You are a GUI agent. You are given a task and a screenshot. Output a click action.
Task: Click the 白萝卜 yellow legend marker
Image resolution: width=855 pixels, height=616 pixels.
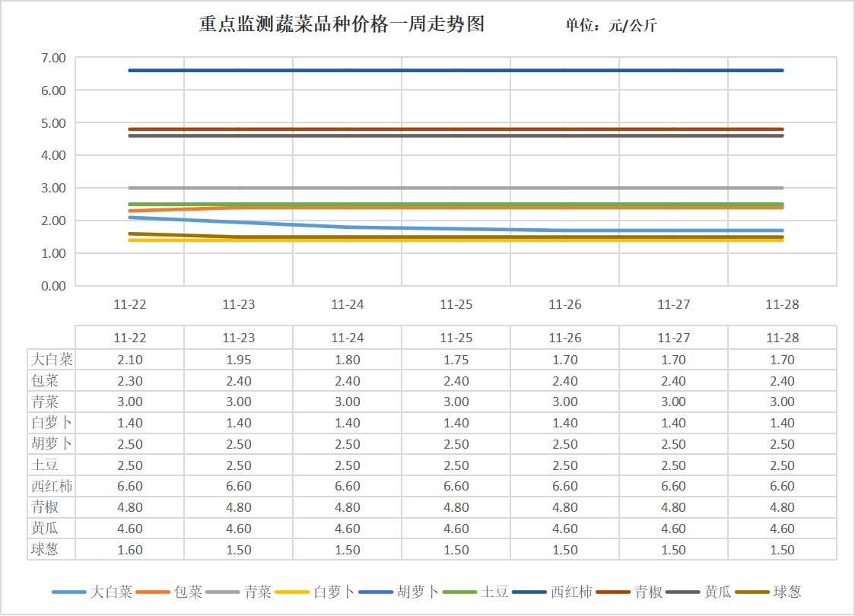tap(293, 592)
